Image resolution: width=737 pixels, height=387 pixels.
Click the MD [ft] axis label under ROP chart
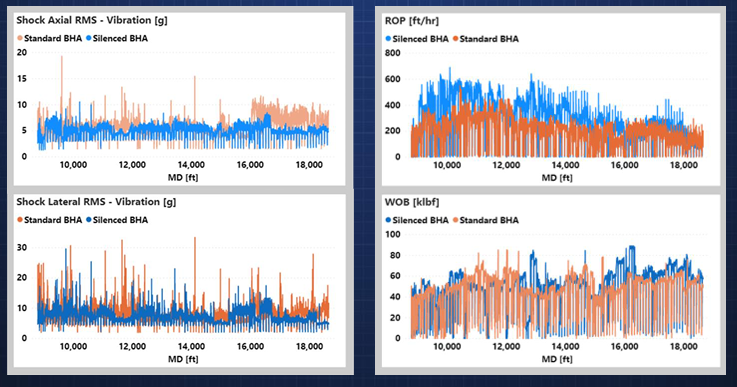coord(557,178)
